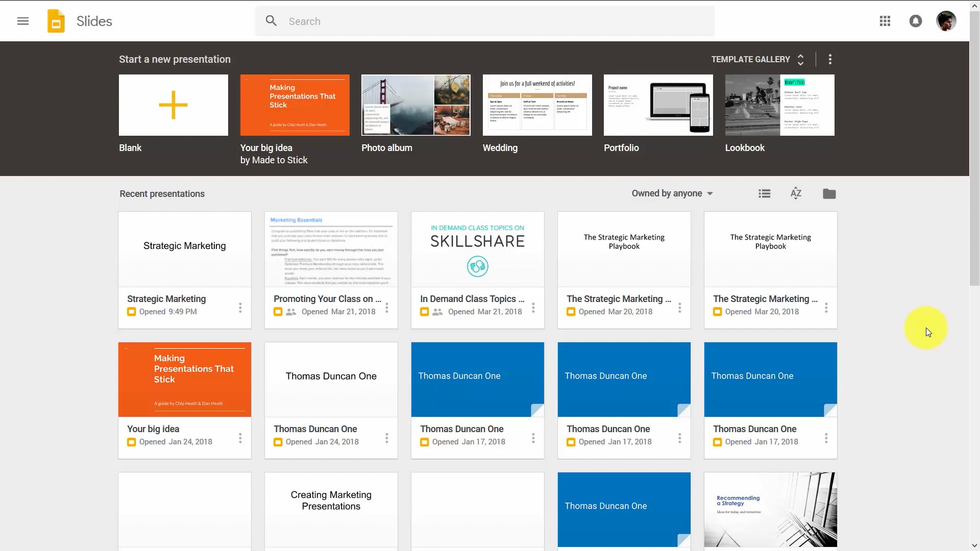The height and width of the screenshot is (551, 980).
Task: Click the 'Recent presentations' heading
Action: tap(162, 194)
